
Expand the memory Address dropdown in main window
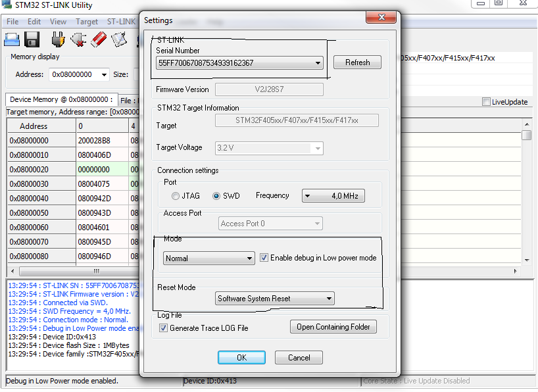[104, 74]
